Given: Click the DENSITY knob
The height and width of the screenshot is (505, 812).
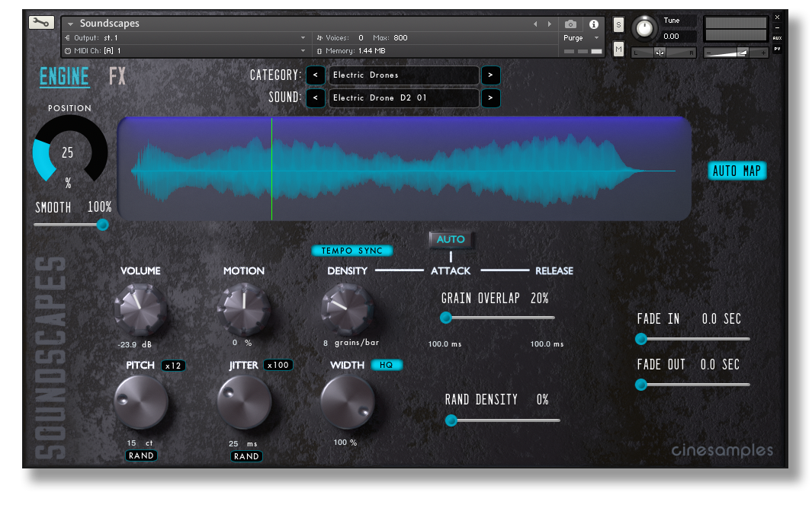Looking at the screenshot, I should click(x=347, y=309).
